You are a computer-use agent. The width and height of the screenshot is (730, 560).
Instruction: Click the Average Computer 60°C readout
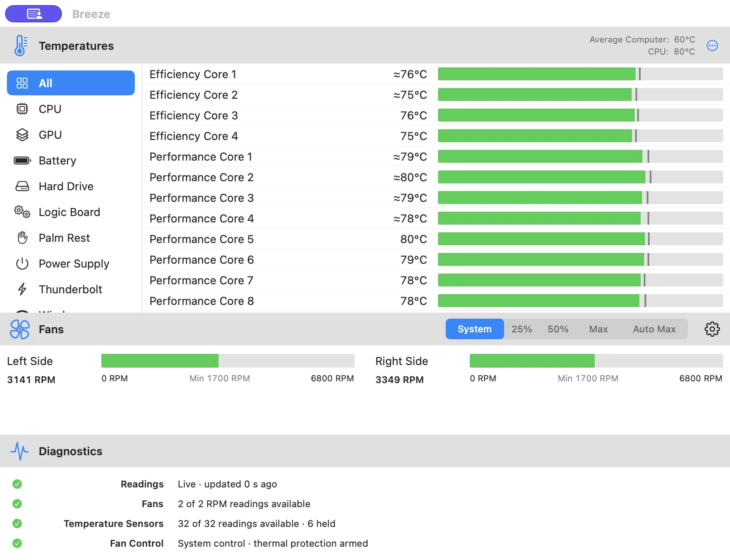tap(642, 40)
